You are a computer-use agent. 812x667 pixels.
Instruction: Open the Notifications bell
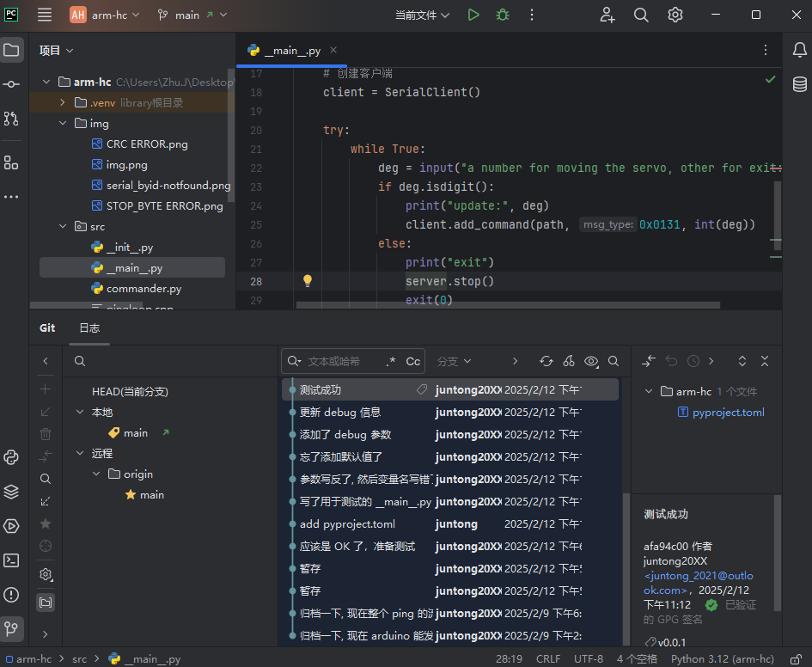800,50
